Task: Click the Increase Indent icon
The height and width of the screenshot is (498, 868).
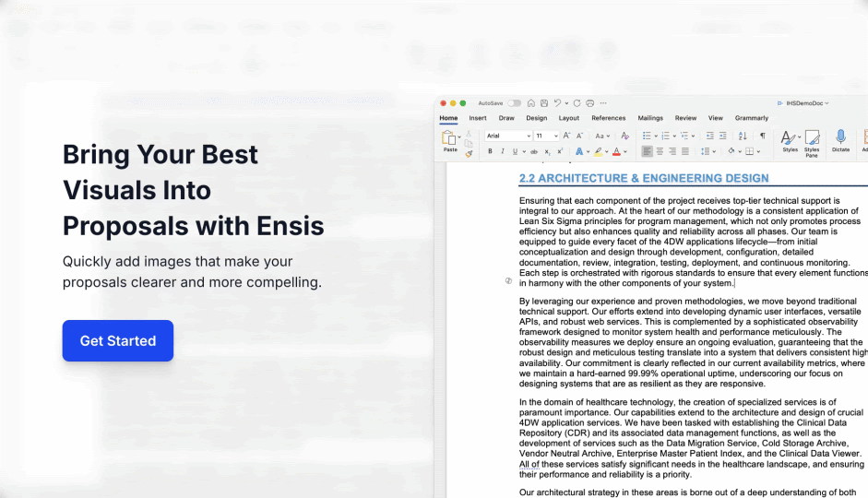Action: (x=723, y=136)
